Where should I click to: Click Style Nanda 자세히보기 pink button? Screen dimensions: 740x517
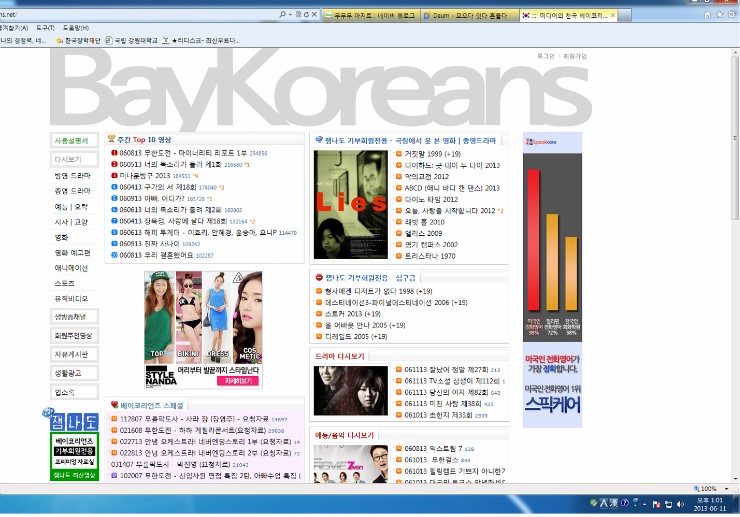[238, 381]
